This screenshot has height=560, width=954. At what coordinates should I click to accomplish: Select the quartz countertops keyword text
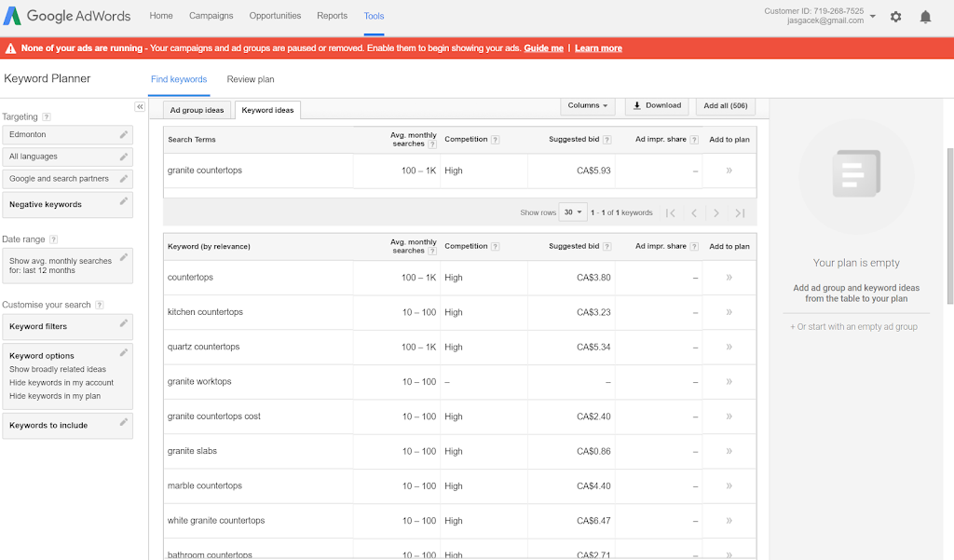pos(203,347)
